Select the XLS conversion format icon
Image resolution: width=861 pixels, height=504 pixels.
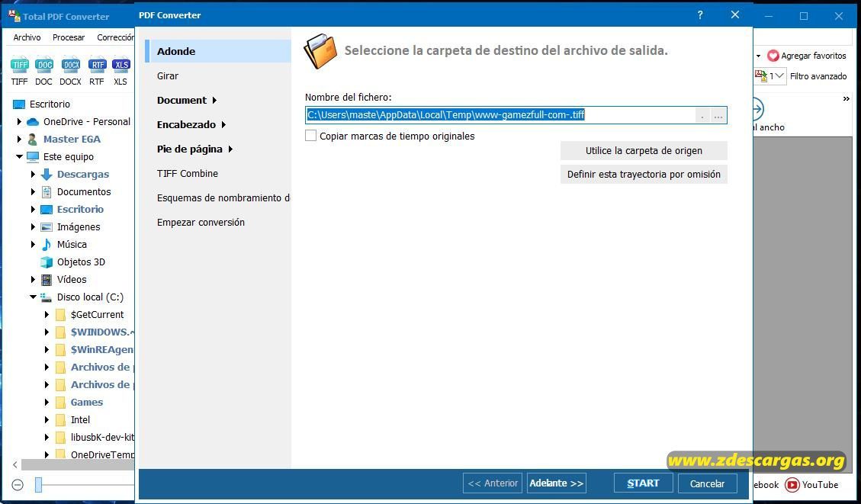point(120,65)
